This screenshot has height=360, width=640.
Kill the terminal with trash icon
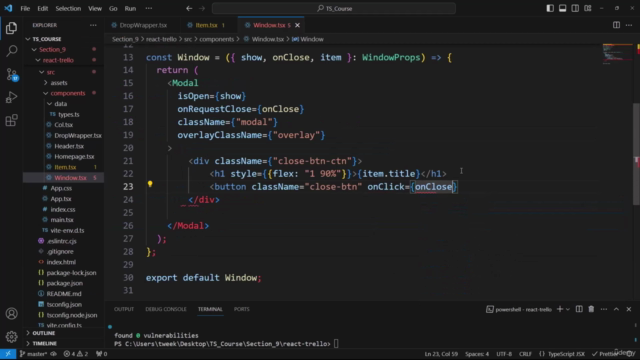tap(591, 309)
